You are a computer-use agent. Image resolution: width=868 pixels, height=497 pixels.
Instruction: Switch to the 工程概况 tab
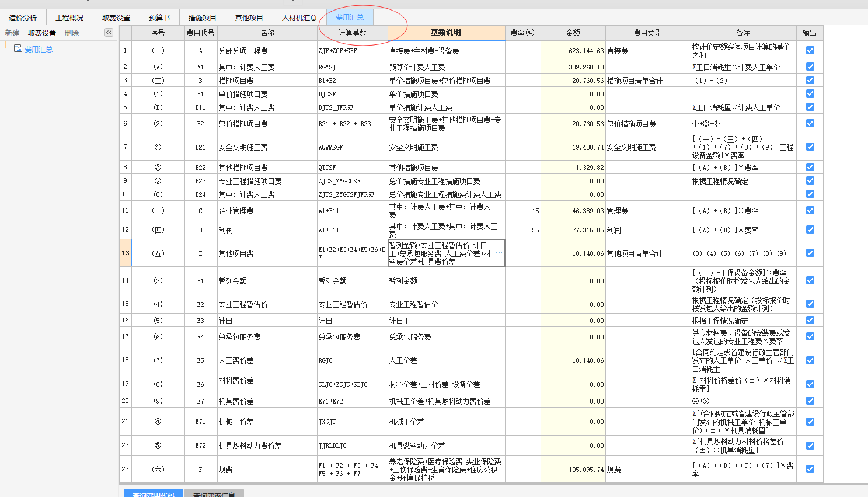[69, 18]
